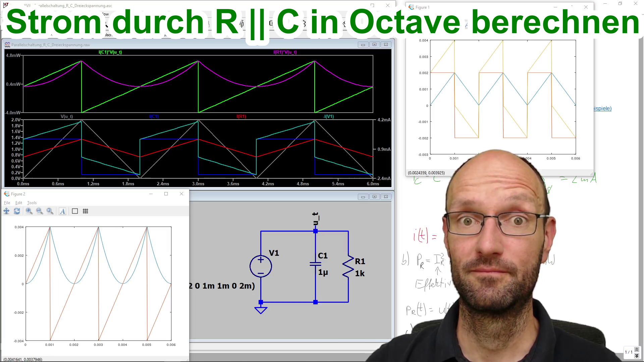Toggle the grid icon in Figure 2
644x362 pixels.
[86, 211]
